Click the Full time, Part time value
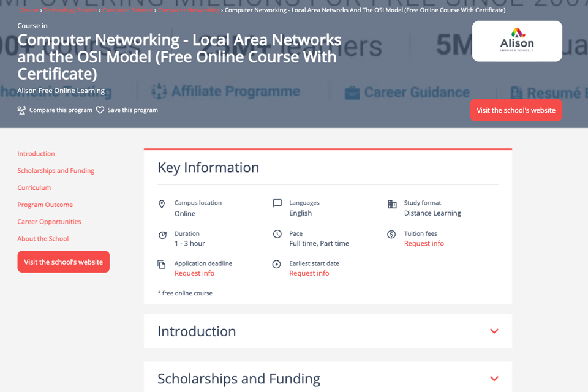The height and width of the screenshot is (392, 588). click(x=319, y=243)
